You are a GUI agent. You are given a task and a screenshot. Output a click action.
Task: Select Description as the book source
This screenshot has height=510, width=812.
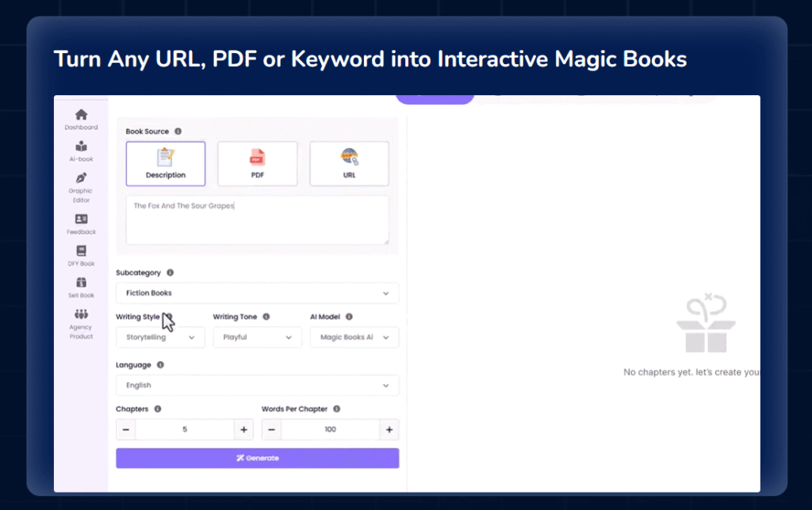pos(166,164)
